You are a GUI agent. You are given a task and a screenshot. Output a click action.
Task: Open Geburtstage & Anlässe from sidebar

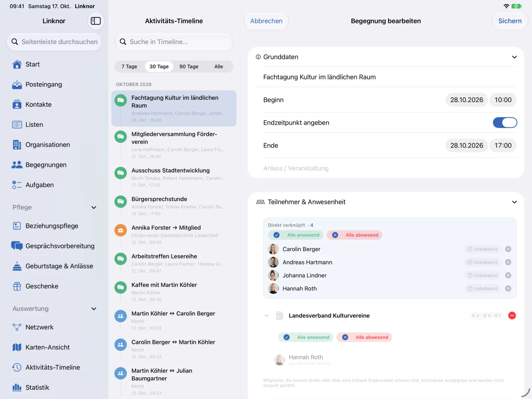(54, 266)
